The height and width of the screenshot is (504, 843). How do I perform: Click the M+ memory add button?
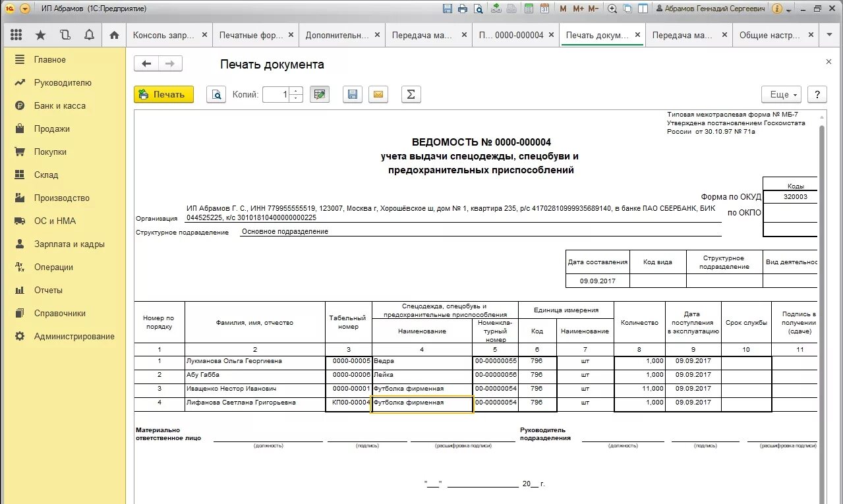coord(579,9)
